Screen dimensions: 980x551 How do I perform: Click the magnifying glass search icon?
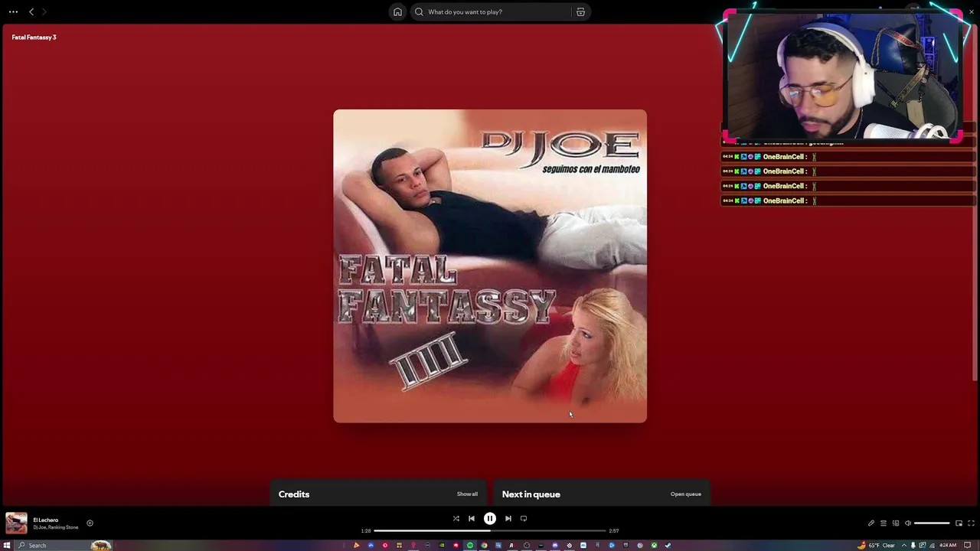419,11
